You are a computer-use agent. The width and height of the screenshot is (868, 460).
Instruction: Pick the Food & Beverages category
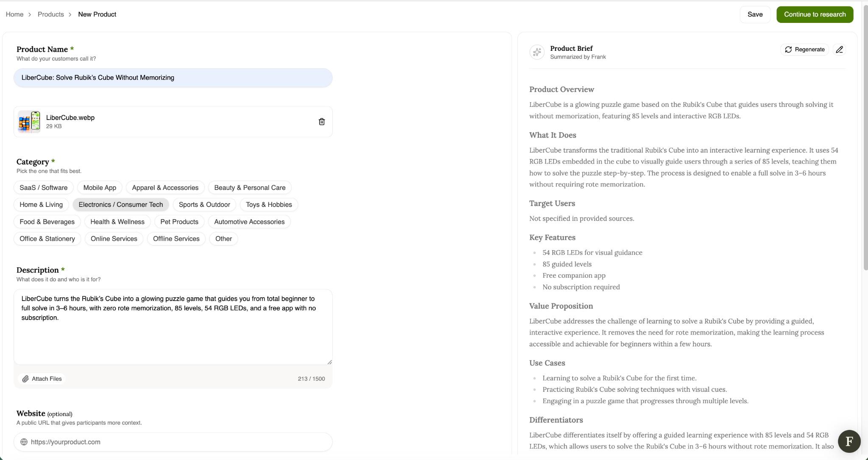pyautogui.click(x=47, y=221)
